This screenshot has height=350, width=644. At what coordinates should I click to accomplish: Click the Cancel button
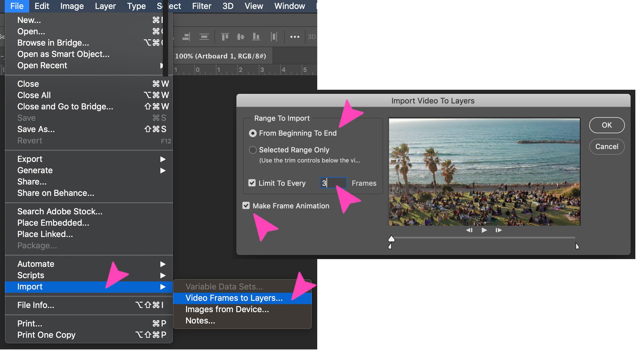[607, 147]
